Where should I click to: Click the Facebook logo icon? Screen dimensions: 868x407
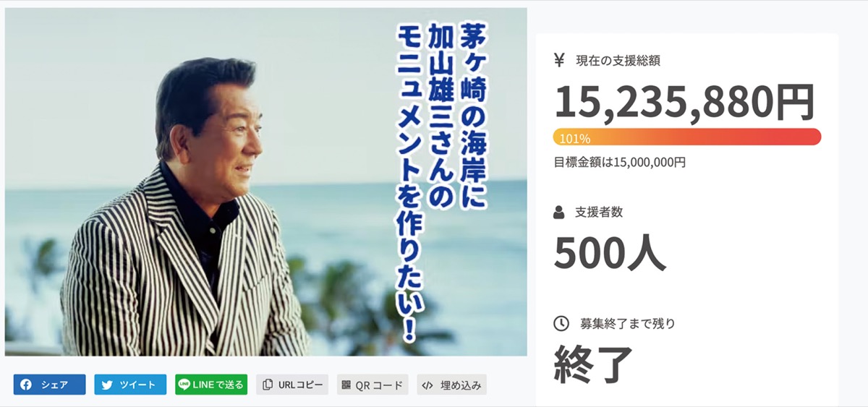pos(27,385)
